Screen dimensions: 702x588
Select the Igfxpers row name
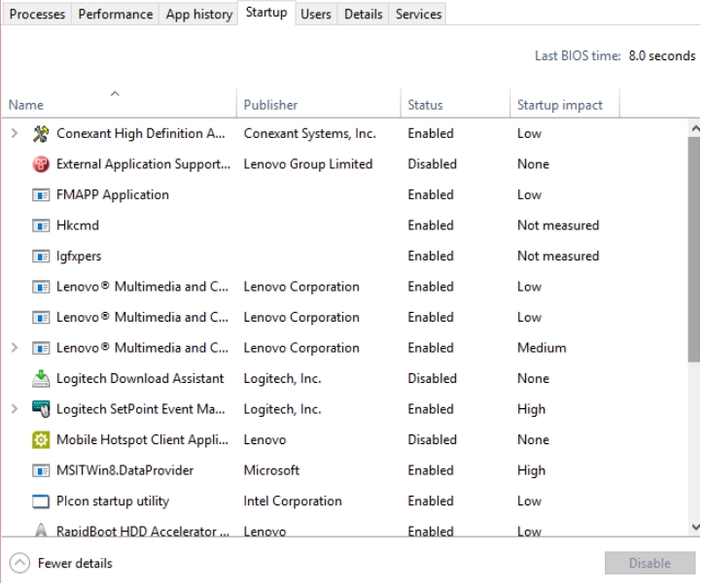click(79, 257)
